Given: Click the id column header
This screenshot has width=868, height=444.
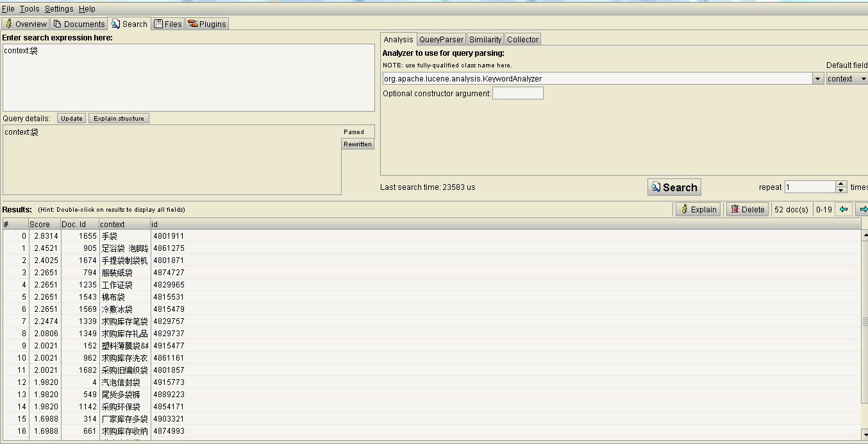Looking at the screenshot, I should 505,224.
